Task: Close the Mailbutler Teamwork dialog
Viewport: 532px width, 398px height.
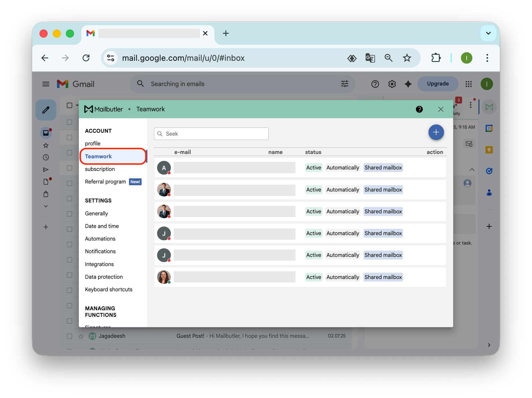Action: [441, 109]
